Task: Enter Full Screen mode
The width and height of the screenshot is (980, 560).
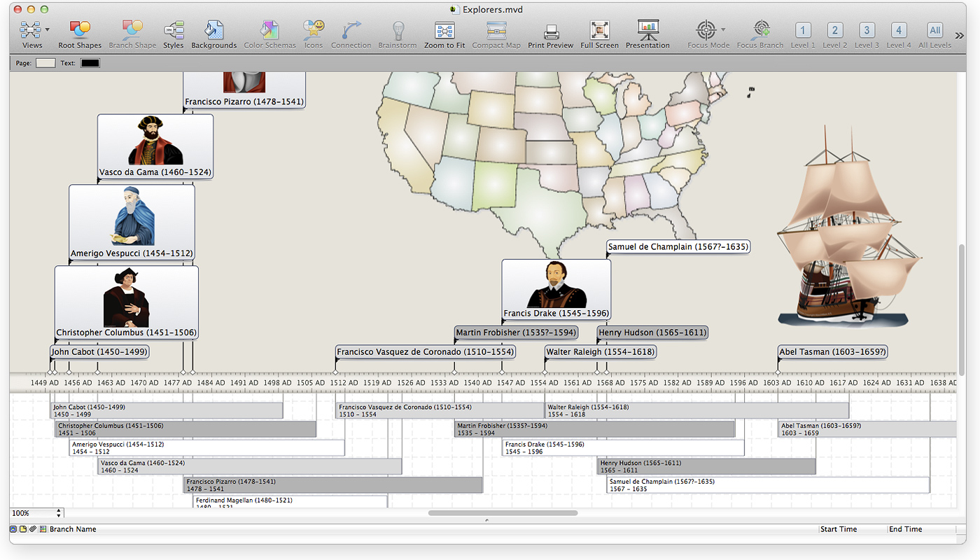Action: pos(599,33)
